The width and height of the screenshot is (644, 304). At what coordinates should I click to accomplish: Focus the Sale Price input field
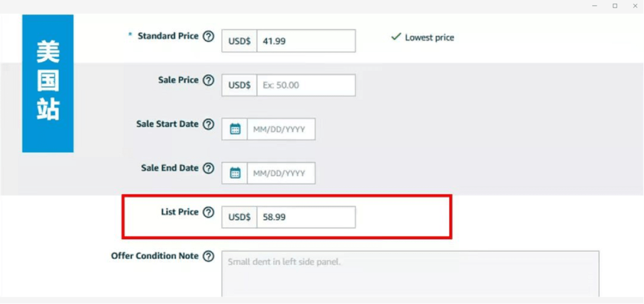pos(306,85)
